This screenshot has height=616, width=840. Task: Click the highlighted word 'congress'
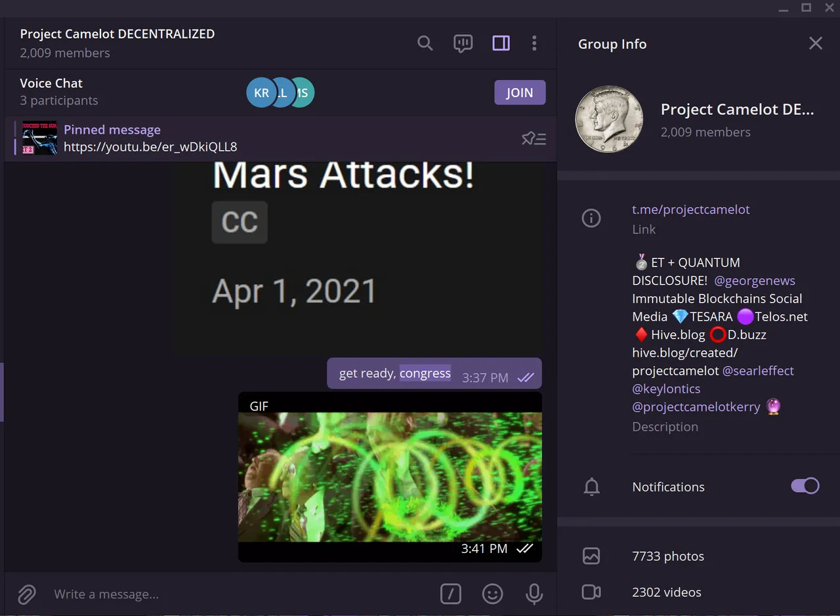[425, 373]
